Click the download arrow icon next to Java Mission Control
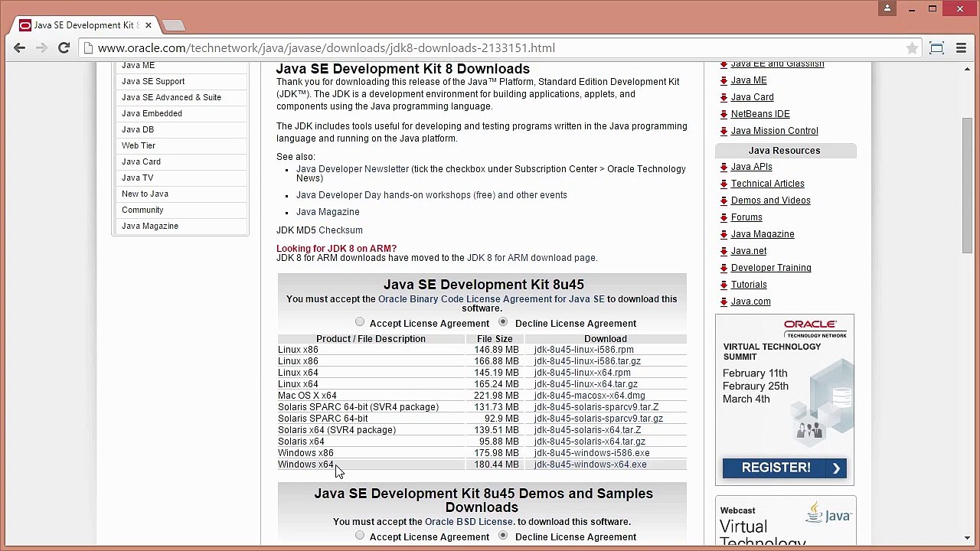The width and height of the screenshot is (980, 551). click(724, 131)
